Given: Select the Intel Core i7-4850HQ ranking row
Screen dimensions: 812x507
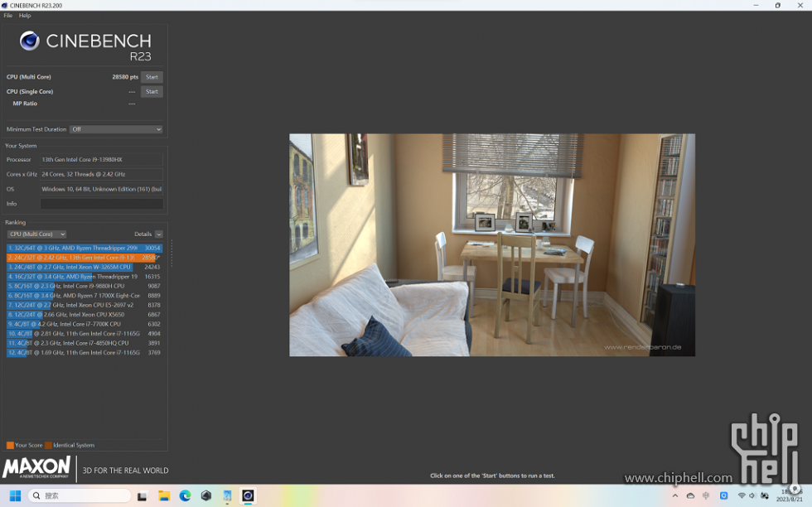Looking at the screenshot, I should coord(85,343).
